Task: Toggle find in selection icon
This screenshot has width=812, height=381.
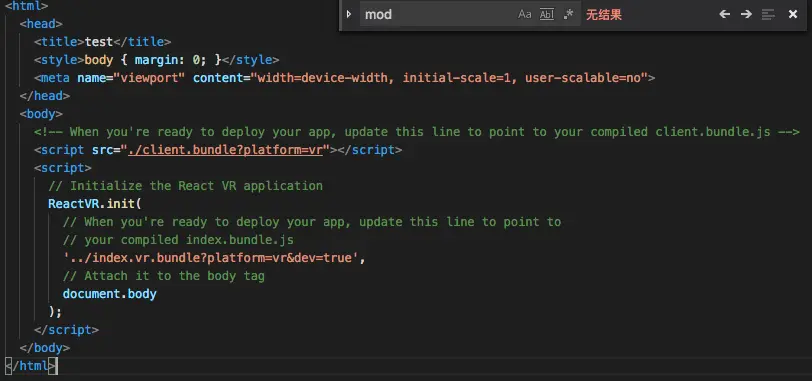Action: (768, 14)
